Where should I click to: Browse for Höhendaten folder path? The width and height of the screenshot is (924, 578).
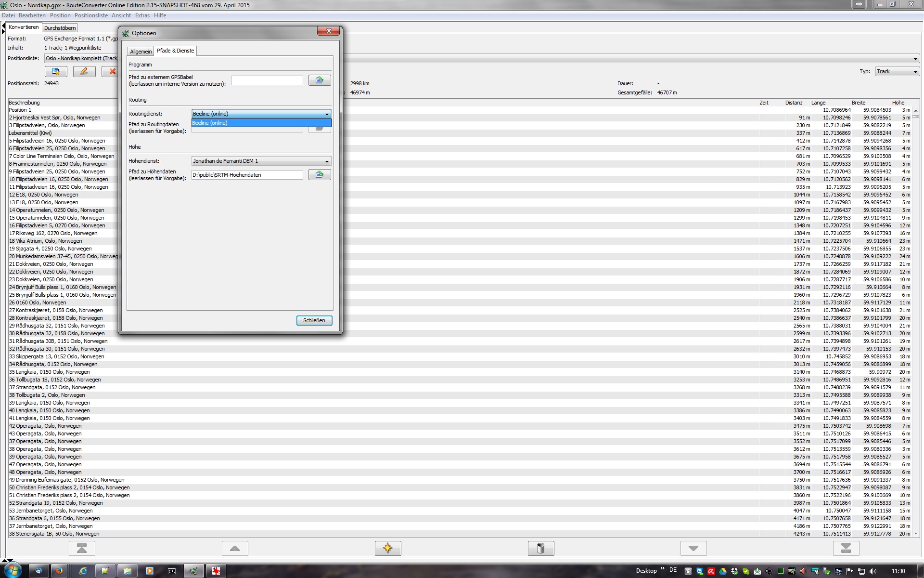[x=319, y=174]
